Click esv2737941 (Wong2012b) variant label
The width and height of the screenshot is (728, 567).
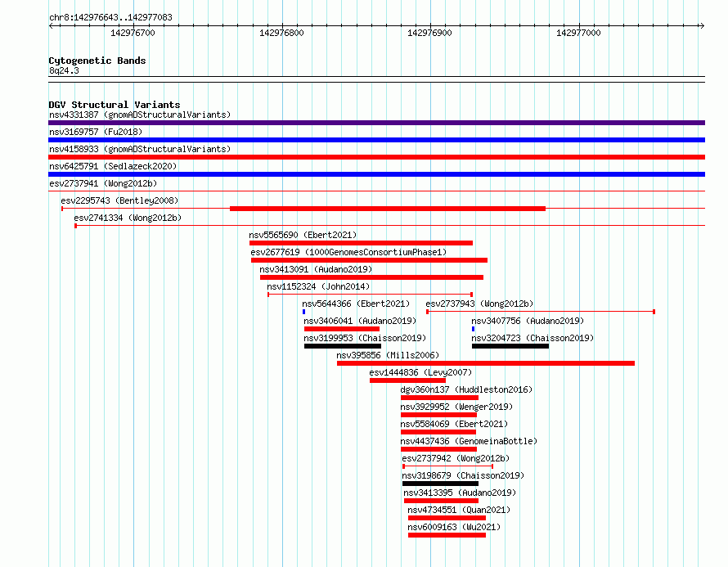[x=103, y=183]
